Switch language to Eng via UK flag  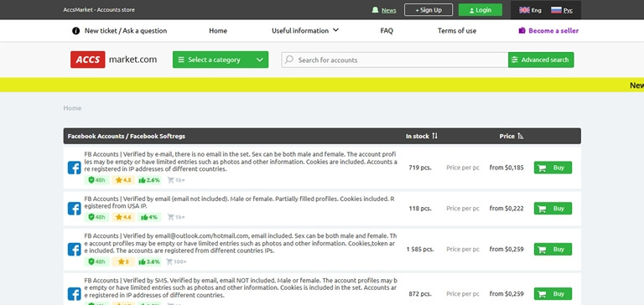tap(524, 10)
